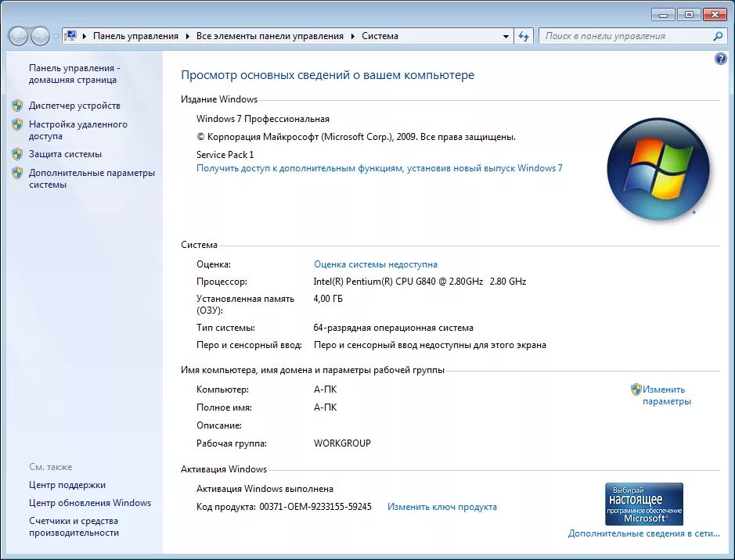Open Центр поддержки link

point(67,485)
